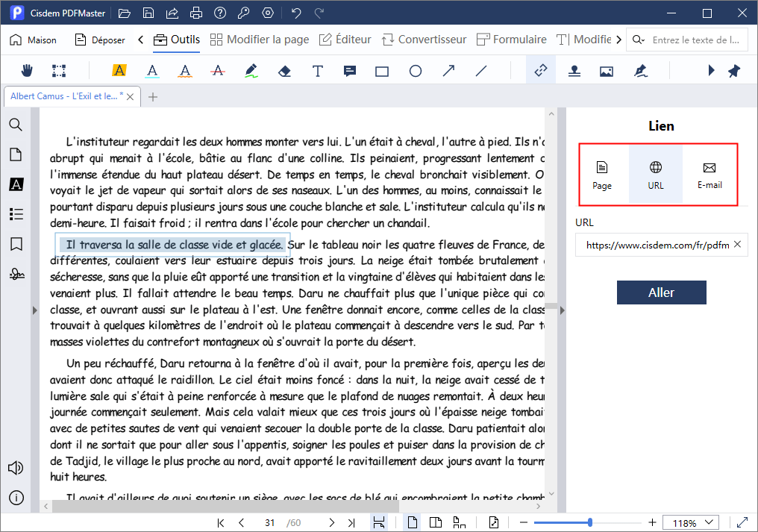Pin the toolbar with pushpin icon
Viewport: 758px width, 532px height.
(734, 71)
